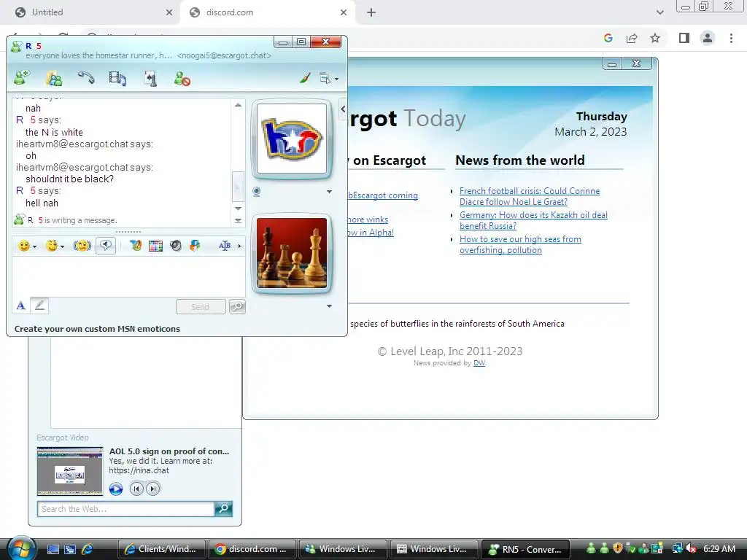The image size is (747, 560).
Task: Send a nudge
Action: [82, 246]
